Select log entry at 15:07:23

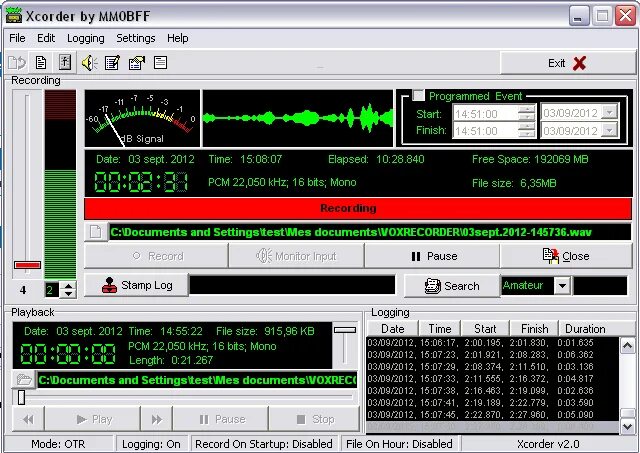492,355
